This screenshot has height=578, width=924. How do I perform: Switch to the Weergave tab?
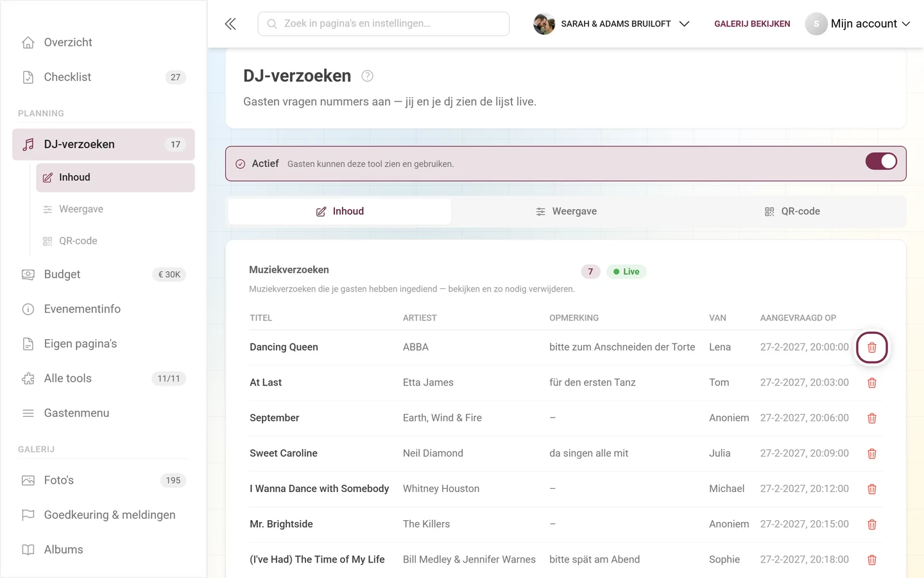[x=566, y=211]
